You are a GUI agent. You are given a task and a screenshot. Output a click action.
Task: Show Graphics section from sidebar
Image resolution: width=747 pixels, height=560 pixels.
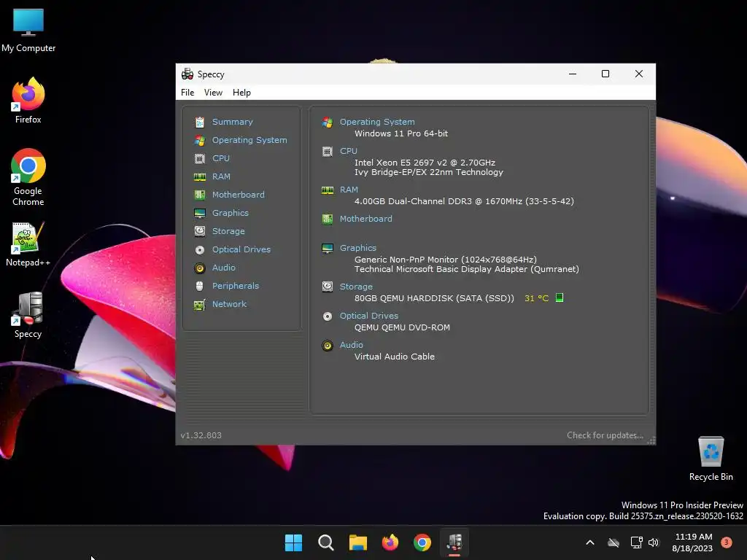tap(230, 213)
